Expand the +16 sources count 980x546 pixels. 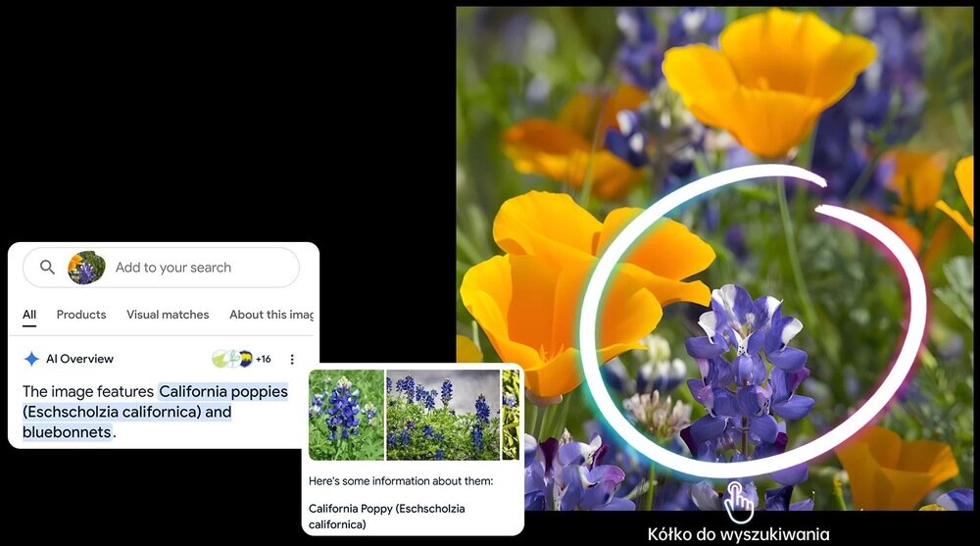264,359
